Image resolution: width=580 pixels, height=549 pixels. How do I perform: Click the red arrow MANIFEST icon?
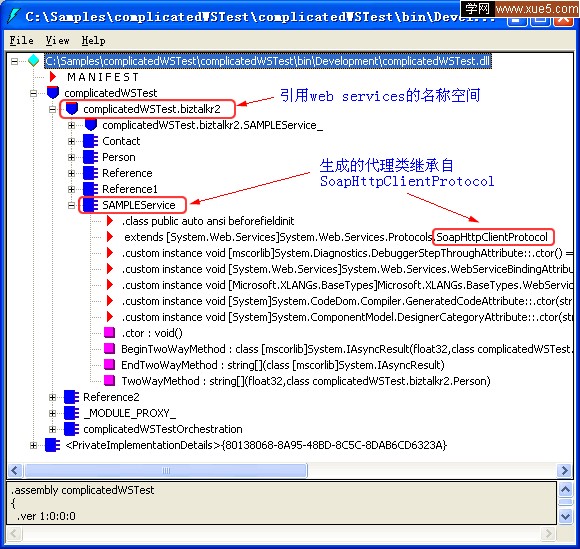53,77
